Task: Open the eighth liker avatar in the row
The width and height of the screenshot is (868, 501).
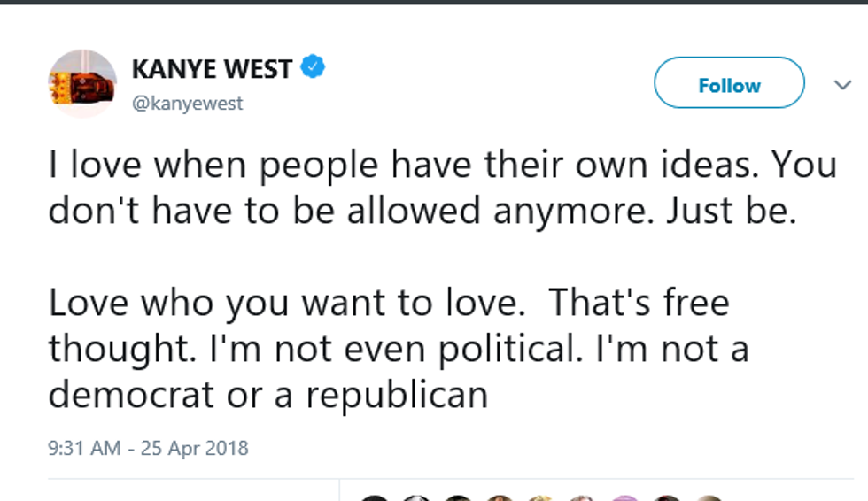Action: [666, 497]
